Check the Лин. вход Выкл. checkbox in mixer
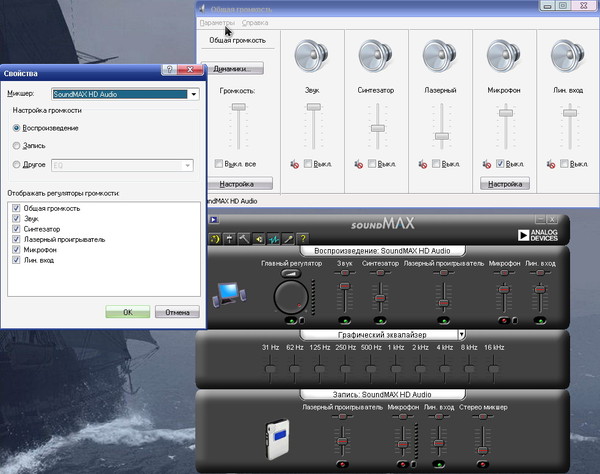The width and height of the screenshot is (600, 474). coord(564,164)
